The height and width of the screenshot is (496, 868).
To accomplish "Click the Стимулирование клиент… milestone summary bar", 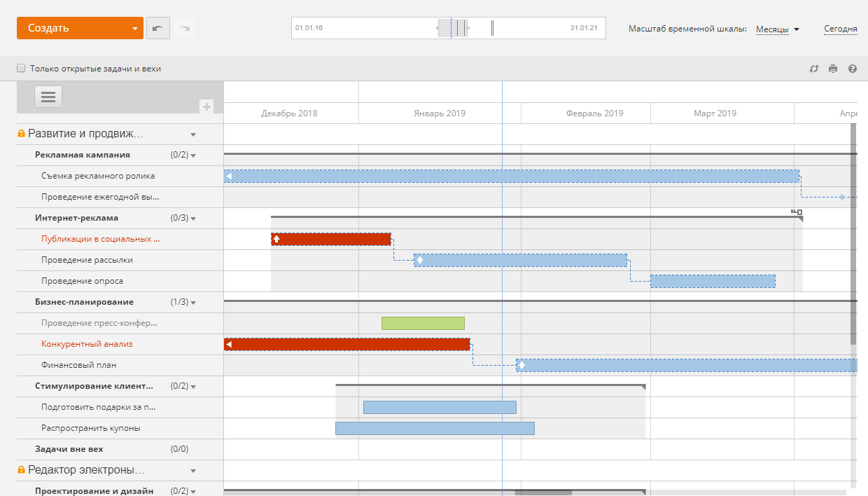I will tap(490, 385).
